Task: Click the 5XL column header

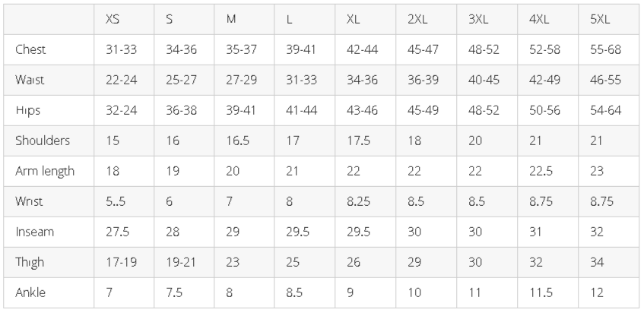Action: (600, 19)
